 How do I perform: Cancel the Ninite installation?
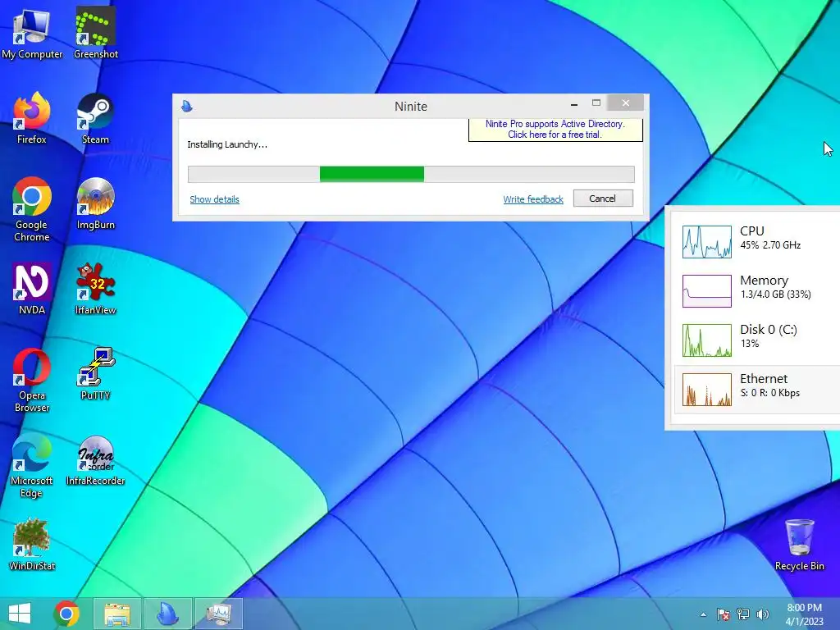coord(603,199)
